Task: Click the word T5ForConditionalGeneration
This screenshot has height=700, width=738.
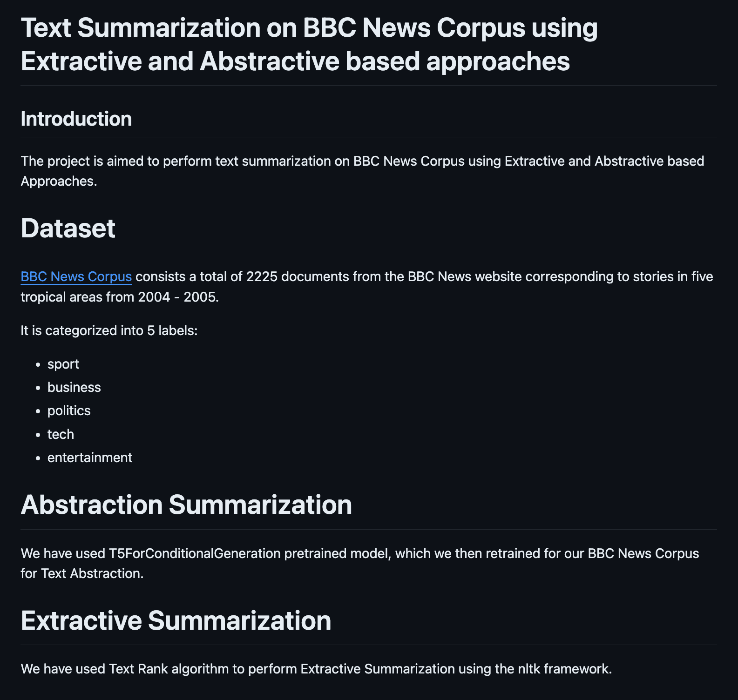Action: click(x=195, y=553)
